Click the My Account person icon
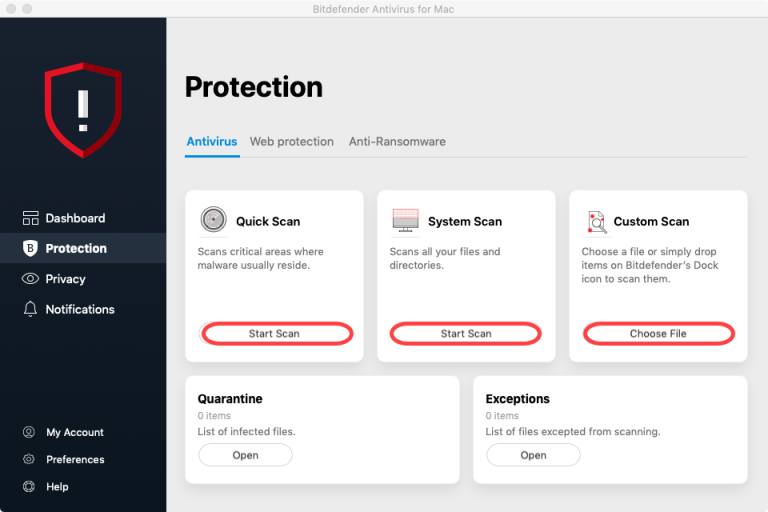The width and height of the screenshot is (768, 512). 29,432
